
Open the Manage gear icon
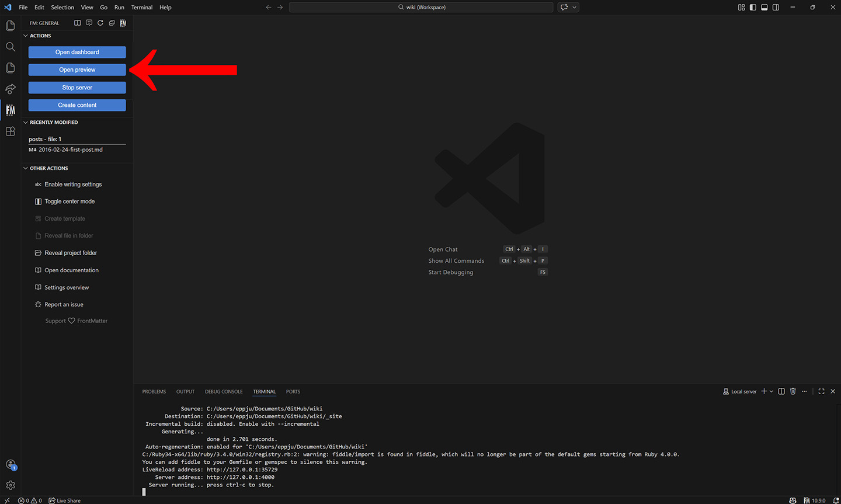11,485
